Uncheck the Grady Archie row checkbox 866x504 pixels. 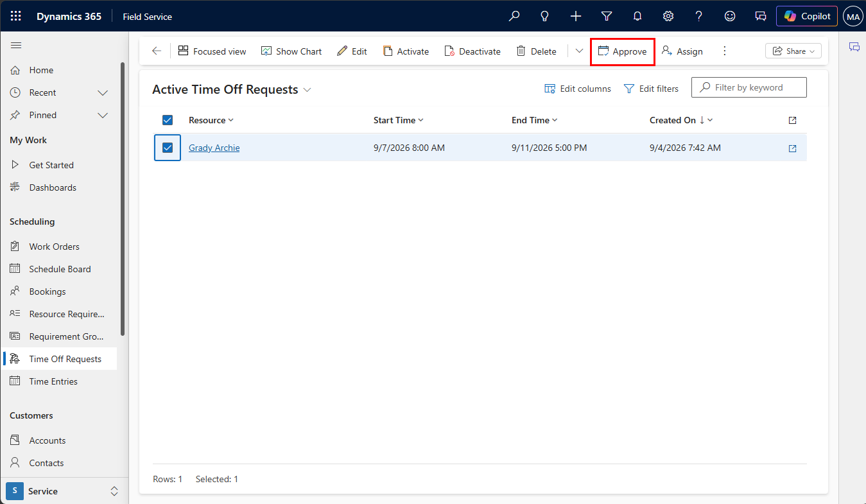click(x=168, y=148)
